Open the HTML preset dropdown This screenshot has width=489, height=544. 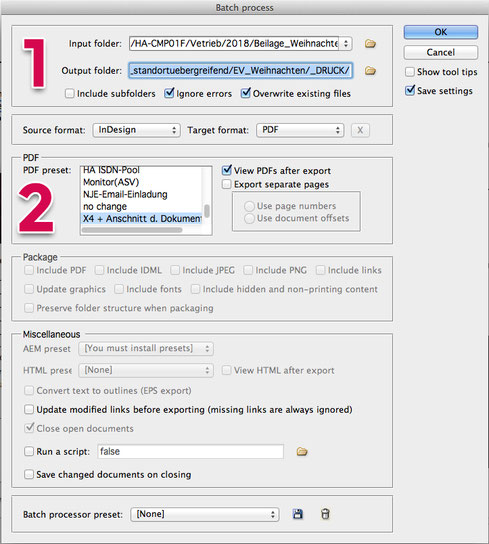tap(146, 370)
